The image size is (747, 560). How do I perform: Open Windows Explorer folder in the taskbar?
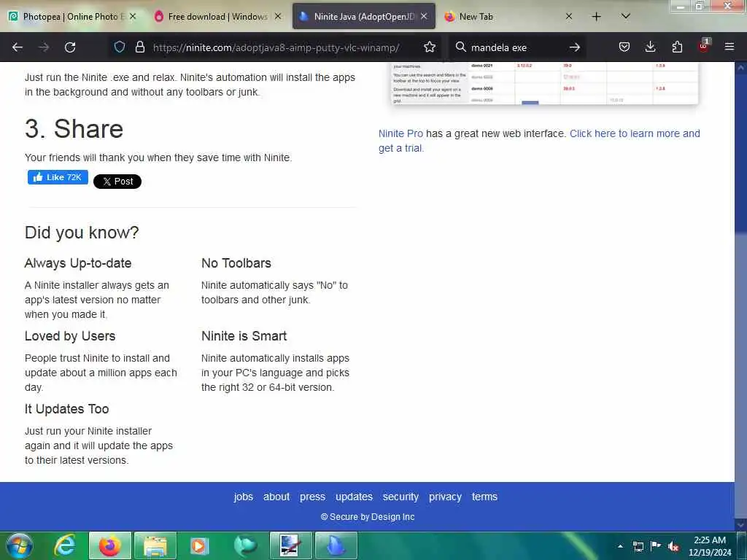click(x=155, y=545)
